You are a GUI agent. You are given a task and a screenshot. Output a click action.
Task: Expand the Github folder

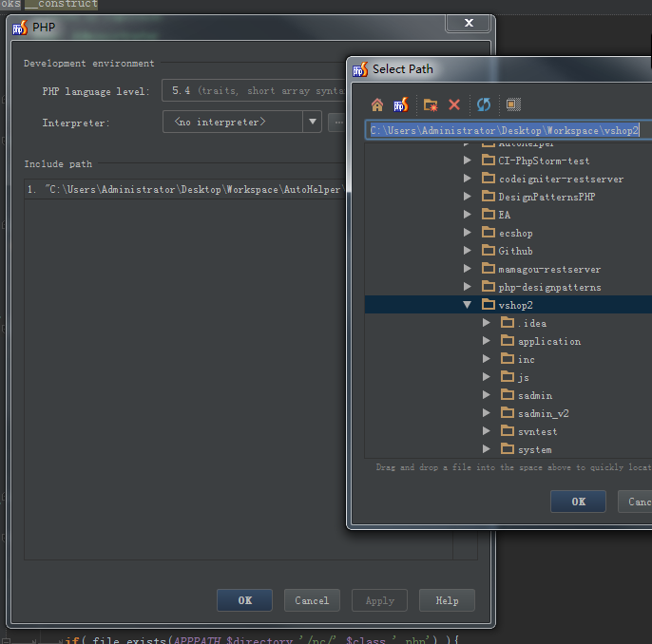click(x=468, y=251)
